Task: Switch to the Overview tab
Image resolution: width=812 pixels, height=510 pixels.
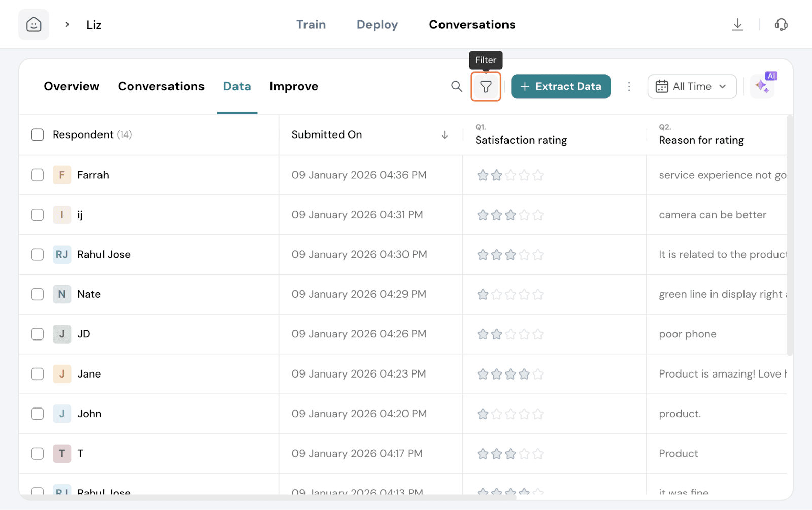Action: (72, 87)
